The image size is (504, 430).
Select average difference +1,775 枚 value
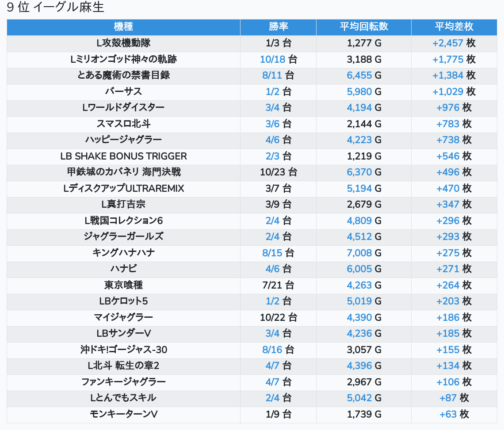tap(454, 60)
